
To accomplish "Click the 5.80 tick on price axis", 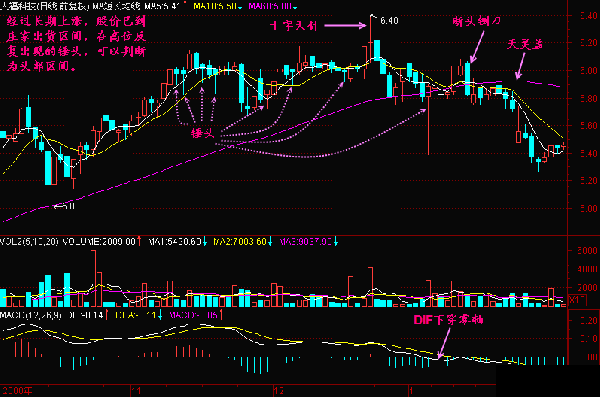I will [x=589, y=98].
